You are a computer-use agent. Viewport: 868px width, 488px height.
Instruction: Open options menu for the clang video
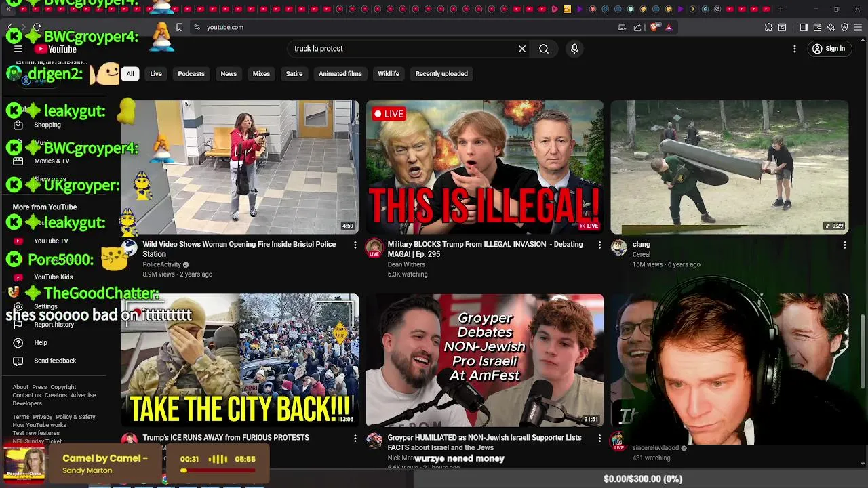(x=844, y=245)
